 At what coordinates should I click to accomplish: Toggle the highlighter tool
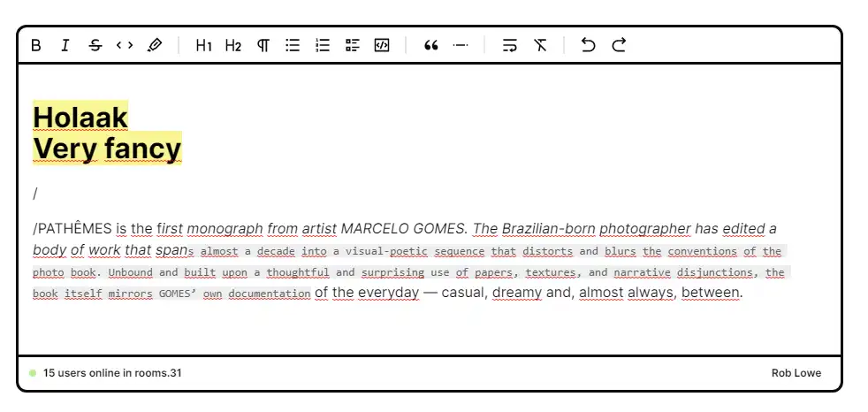click(x=155, y=45)
